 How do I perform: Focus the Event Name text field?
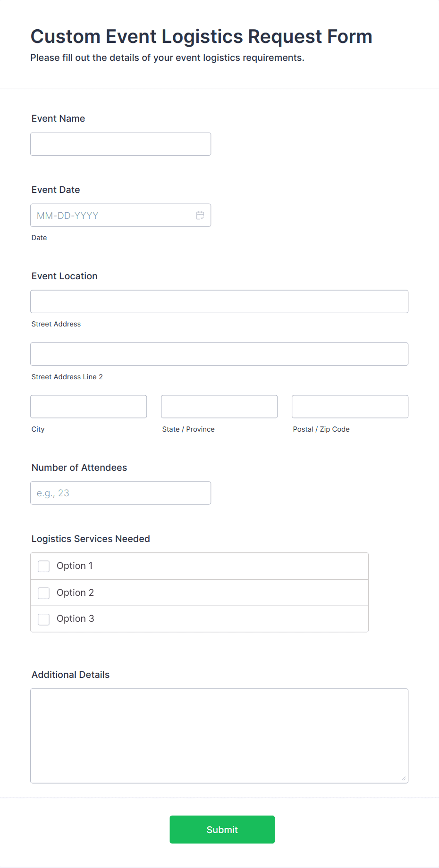click(x=121, y=144)
